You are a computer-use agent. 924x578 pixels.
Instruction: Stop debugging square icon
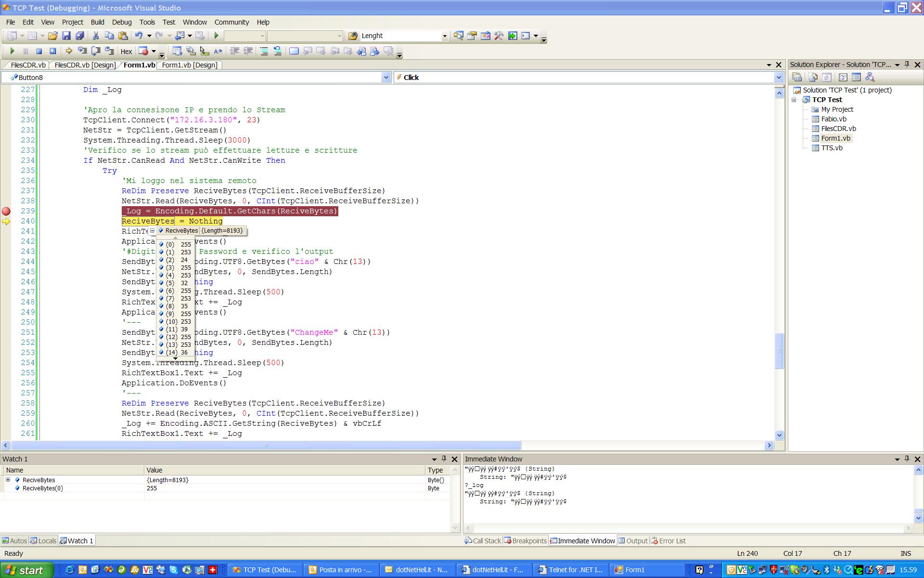(39, 51)
